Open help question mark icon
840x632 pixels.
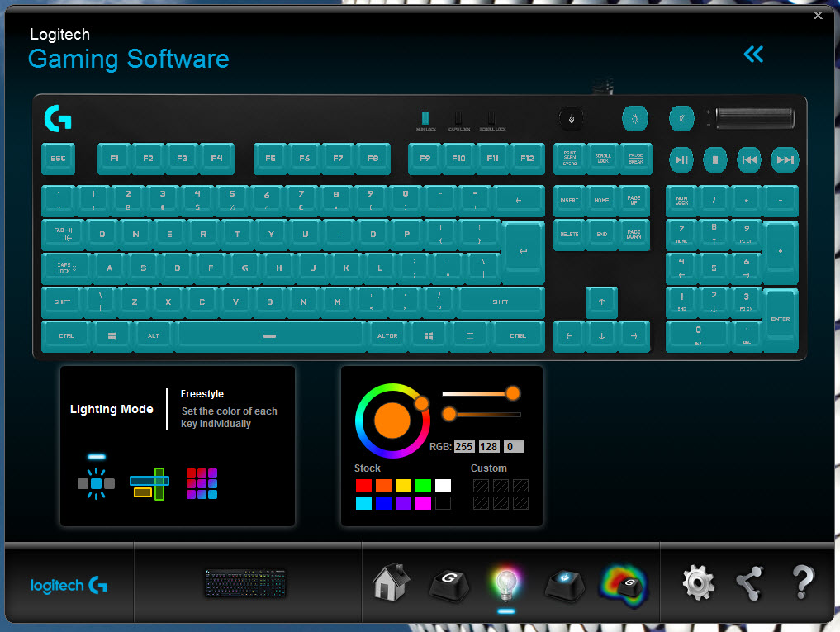click(802, 582)
